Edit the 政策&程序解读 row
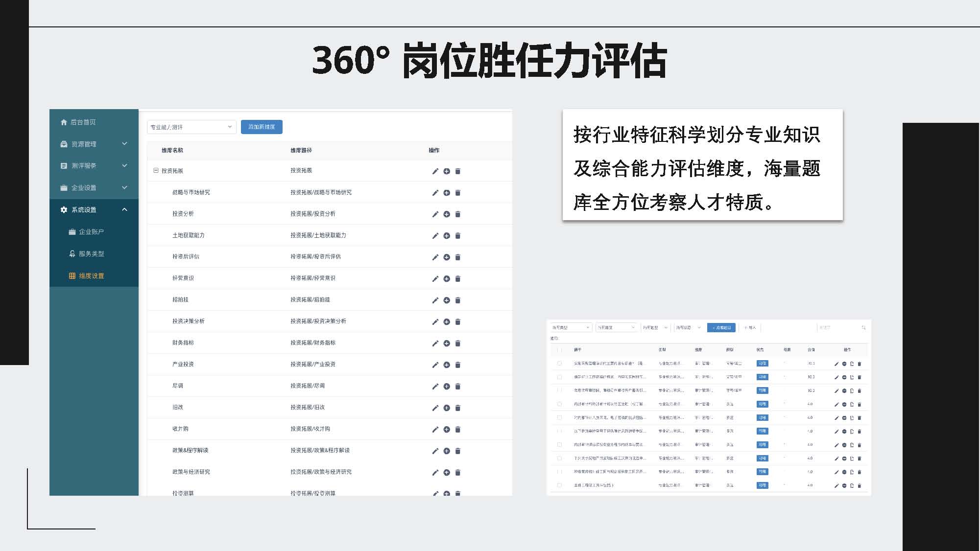The image size is (980, 551). (x=435, y=451)
